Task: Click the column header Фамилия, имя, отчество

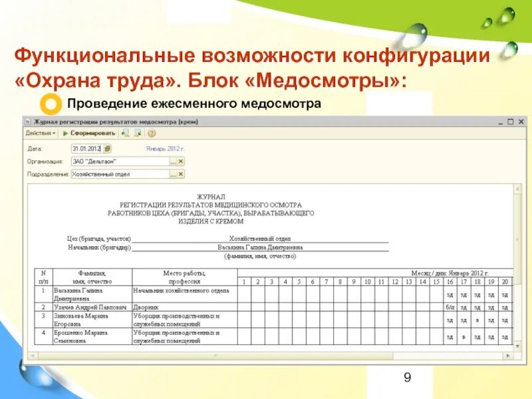Action: (92, 277)
